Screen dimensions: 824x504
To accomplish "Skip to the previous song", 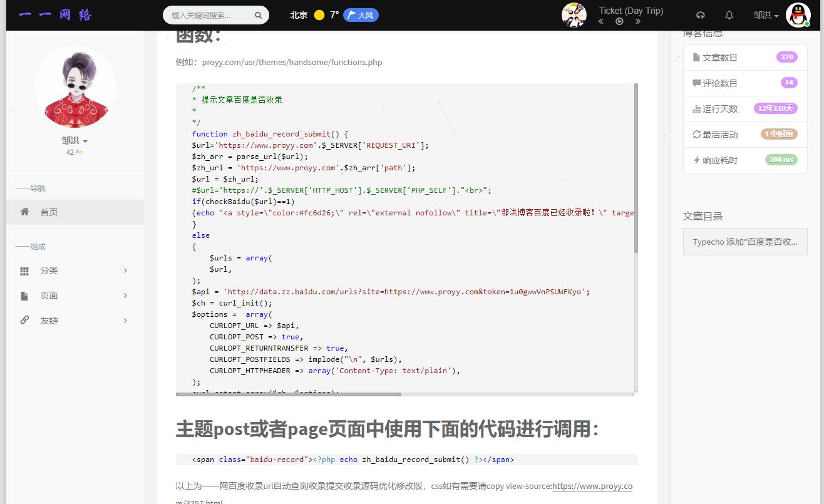I will [601, 21].
